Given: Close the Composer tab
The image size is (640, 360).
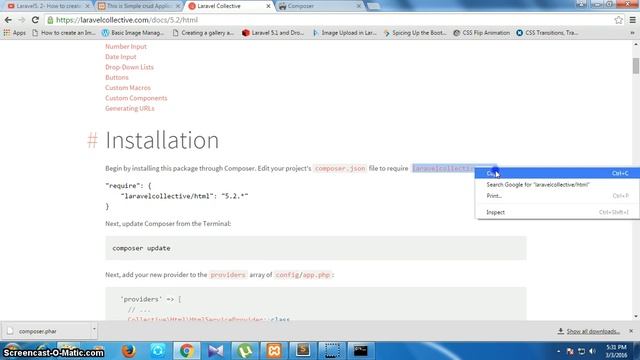Looking at the screenshot, I should [x=359, y=6].
